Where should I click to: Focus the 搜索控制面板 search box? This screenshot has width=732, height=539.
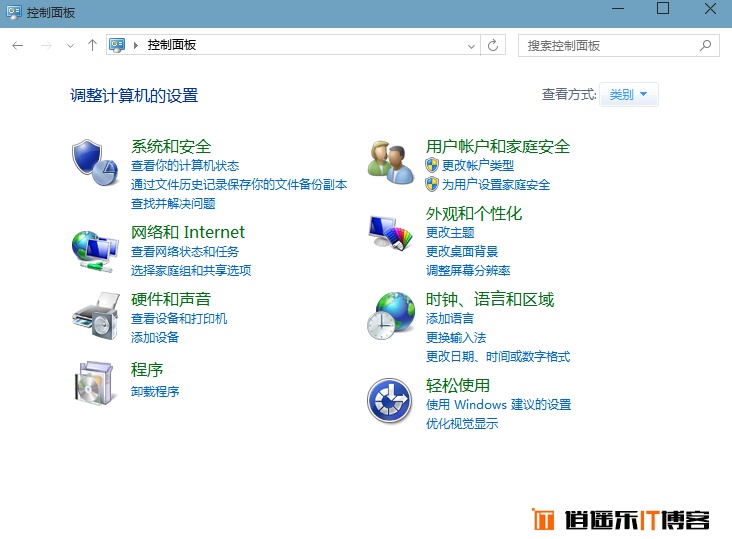coord(619,45)
